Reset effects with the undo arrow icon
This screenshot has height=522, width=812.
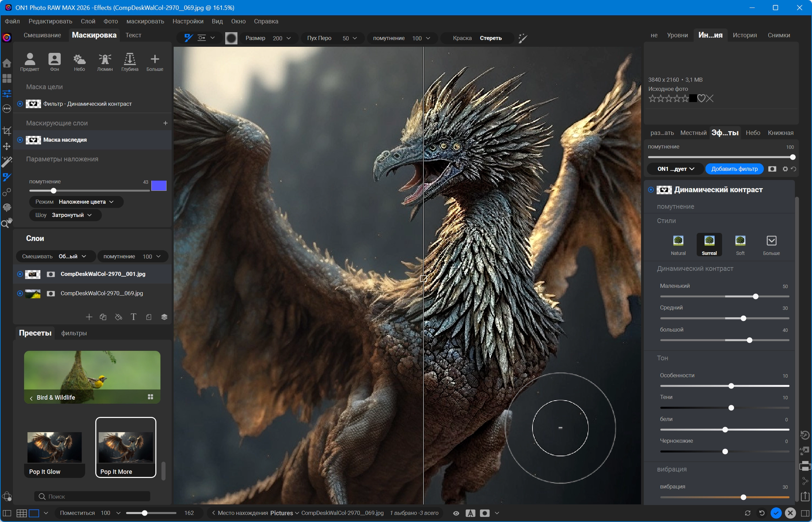[x=794, y=169]
